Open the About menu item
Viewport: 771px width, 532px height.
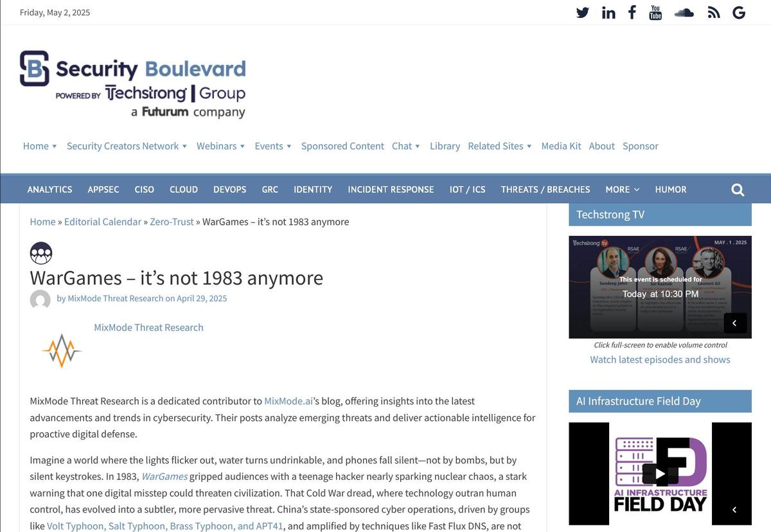tap(601, 146)
